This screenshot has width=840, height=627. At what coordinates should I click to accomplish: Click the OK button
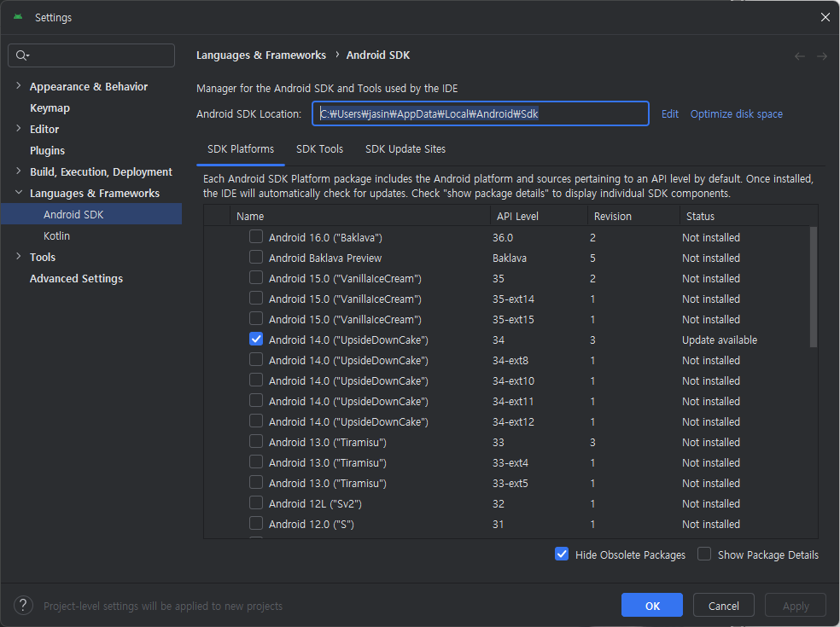click(652, 605)
